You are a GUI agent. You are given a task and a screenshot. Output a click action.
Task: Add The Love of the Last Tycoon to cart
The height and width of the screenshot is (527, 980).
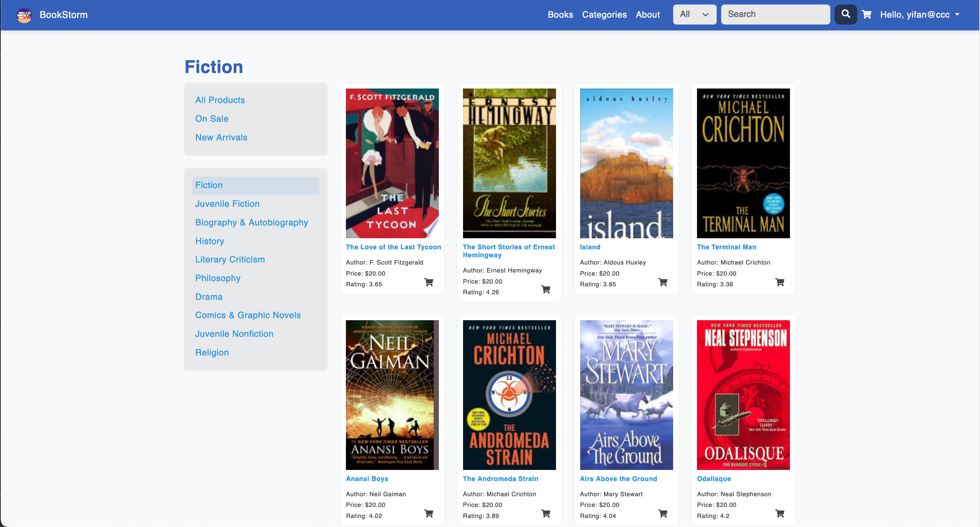[x=429, y=282]
